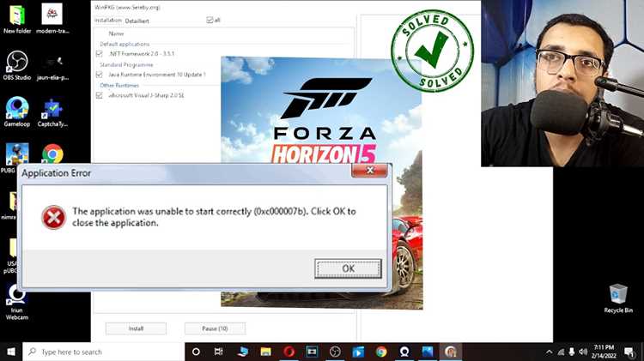The width and height of the screenshot is (644, 361).
Task: Open the volume control tray icon
Action: pyautogui.click(x=583, y=352)
